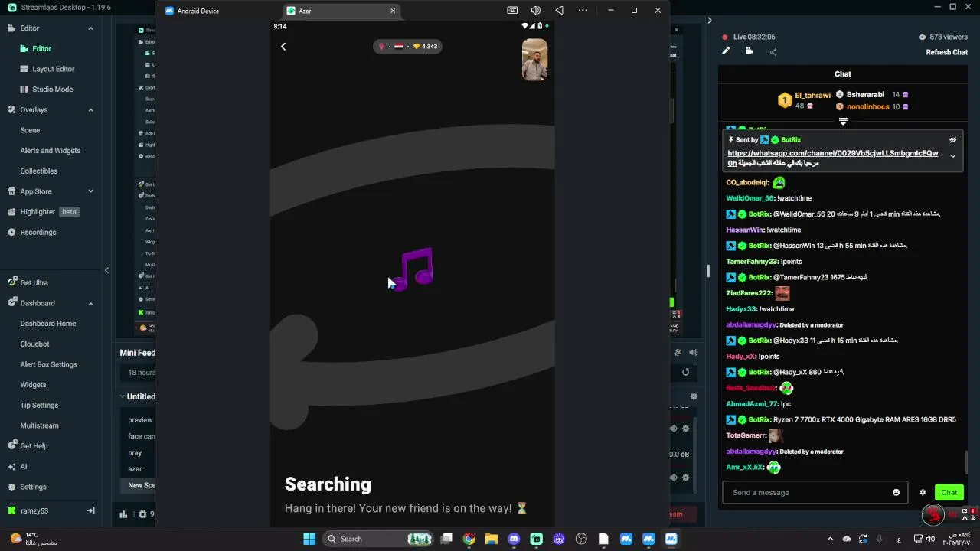Open Dashboard Home

[48, 324]
